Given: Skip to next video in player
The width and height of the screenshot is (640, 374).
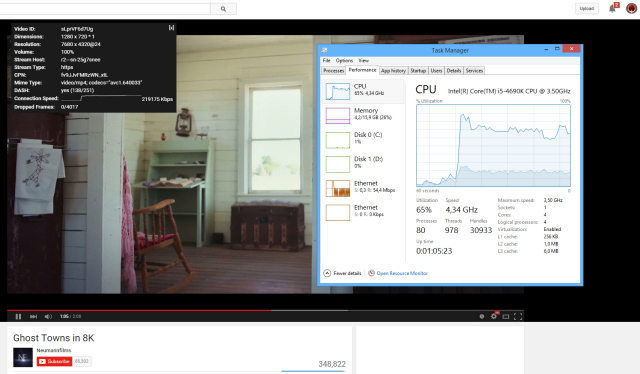Looking at the screenshot, I should click(33, 316).
